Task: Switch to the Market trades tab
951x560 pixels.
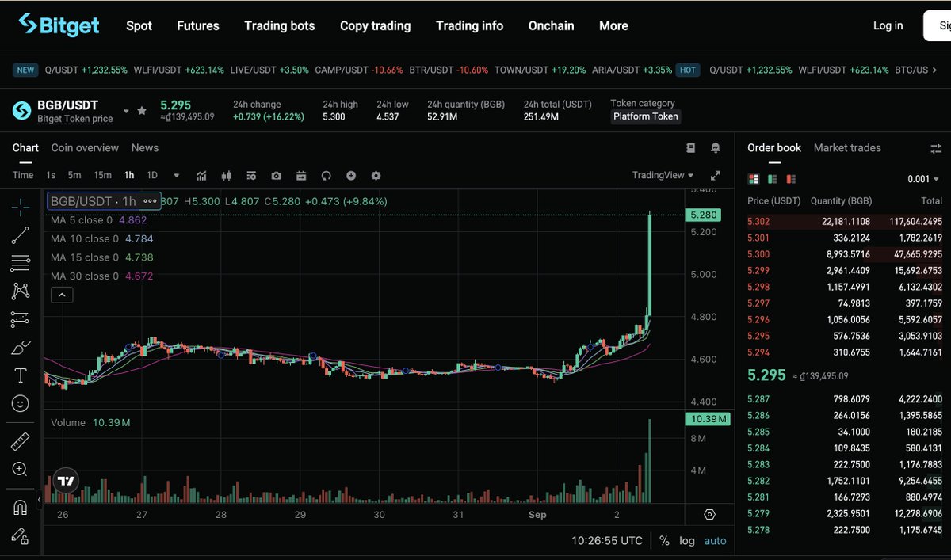Action: coord(847,147)
